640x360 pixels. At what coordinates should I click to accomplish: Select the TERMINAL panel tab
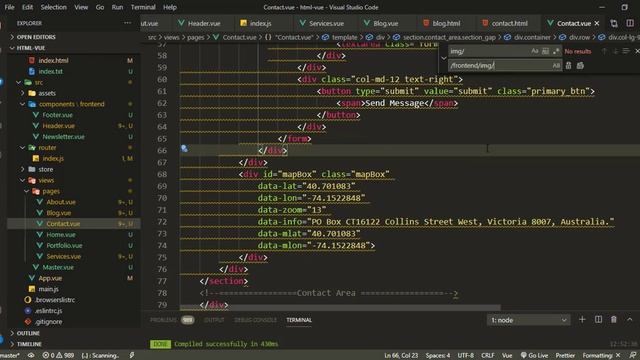299,320
